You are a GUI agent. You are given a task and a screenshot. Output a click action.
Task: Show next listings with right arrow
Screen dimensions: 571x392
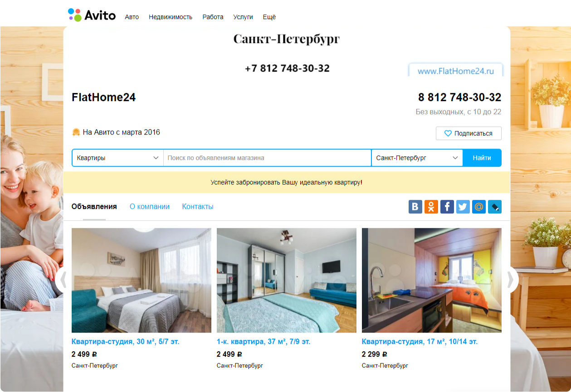[511, 280]
